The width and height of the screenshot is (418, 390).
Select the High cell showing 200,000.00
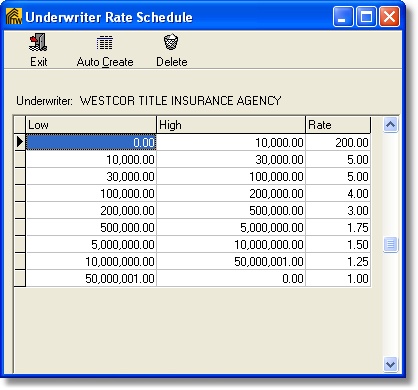(231, 193)
